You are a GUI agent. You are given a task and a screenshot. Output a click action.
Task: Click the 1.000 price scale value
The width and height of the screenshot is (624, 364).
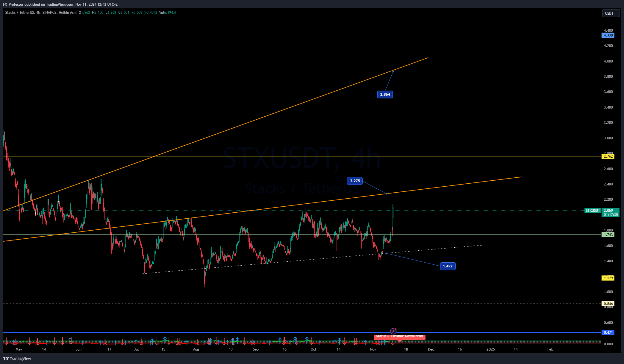(x=608, y=292)
